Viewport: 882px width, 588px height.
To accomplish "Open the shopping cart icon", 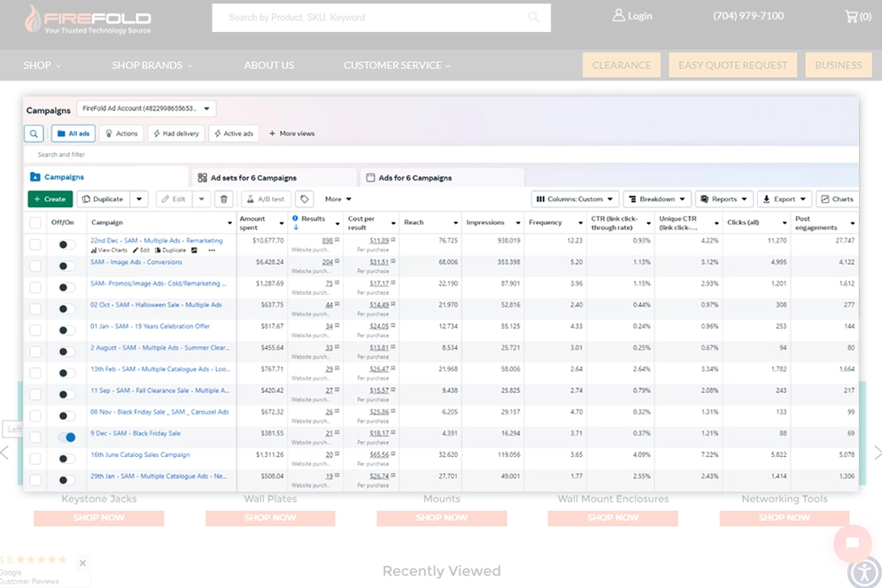I will point(851,16).
